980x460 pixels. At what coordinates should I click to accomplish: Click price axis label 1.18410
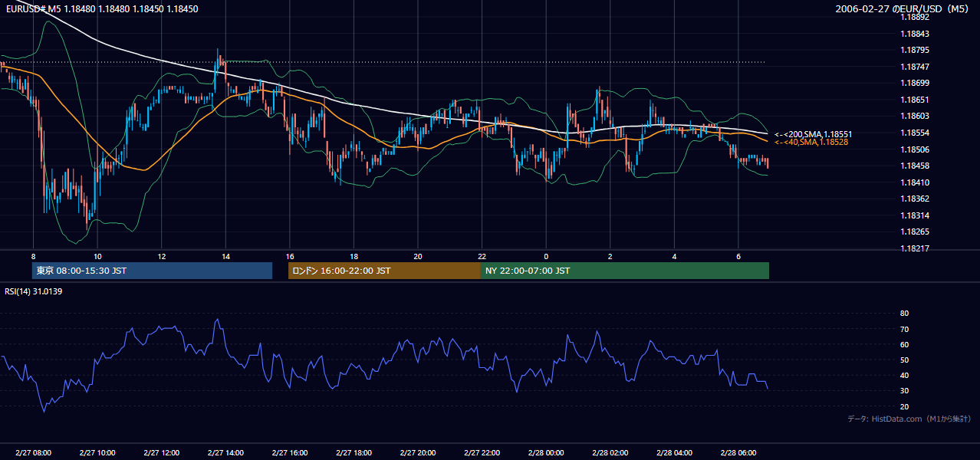pos(915,182)
